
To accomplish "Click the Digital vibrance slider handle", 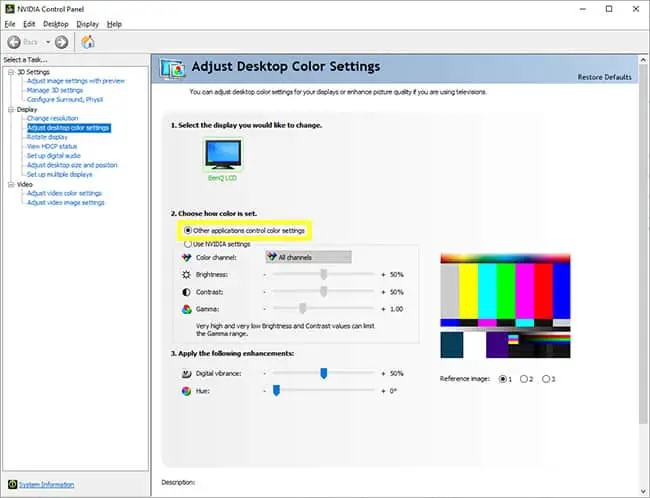I will coord(324,373).
